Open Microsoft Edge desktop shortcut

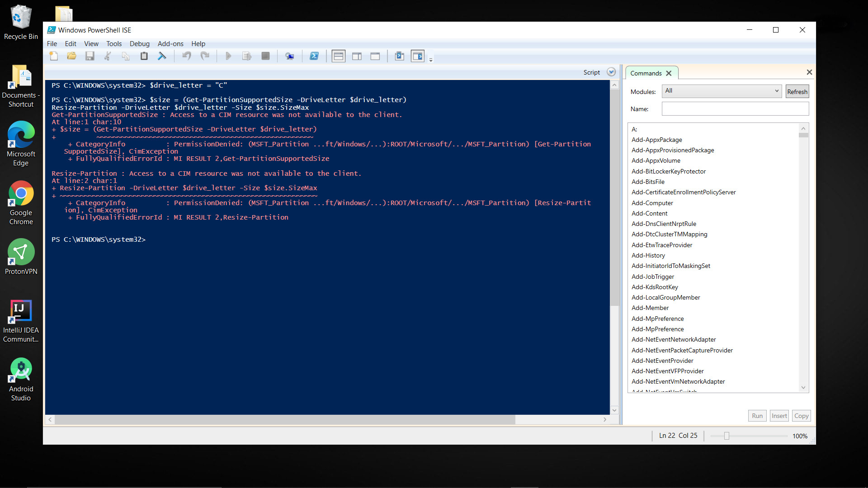pyautogui.click(x=21, y=144)
